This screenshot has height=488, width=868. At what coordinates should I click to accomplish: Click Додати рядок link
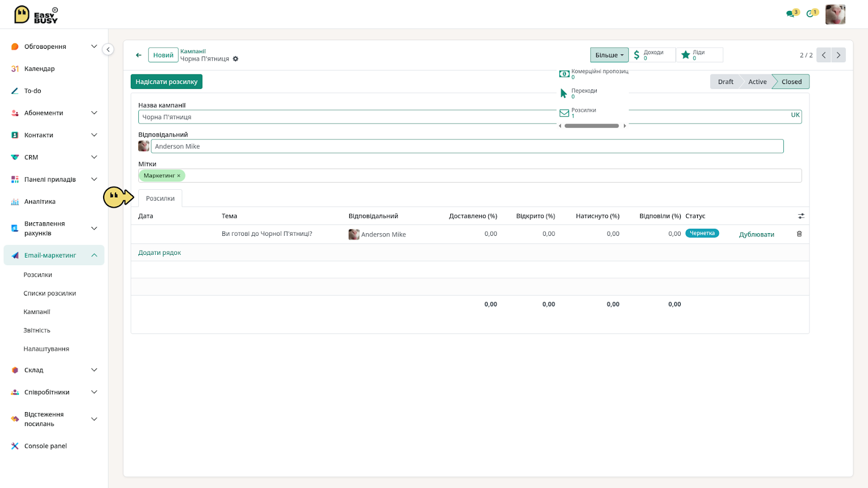159,253
